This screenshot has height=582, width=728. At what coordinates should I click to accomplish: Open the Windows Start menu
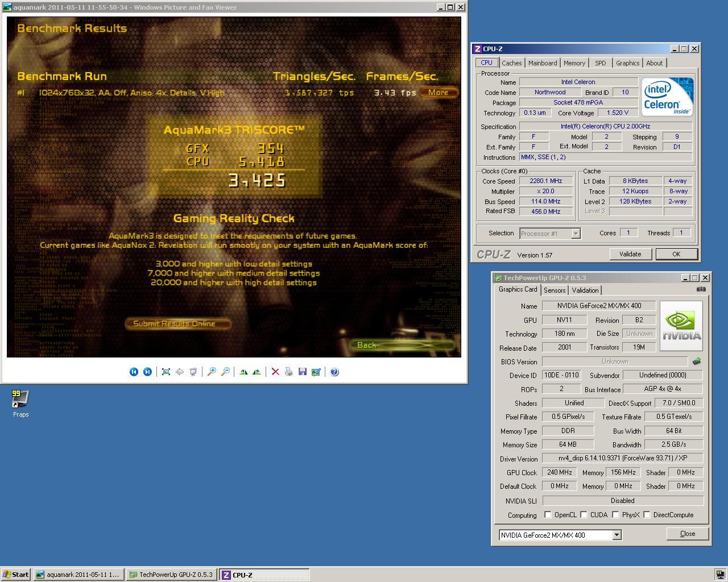[16, 575]
